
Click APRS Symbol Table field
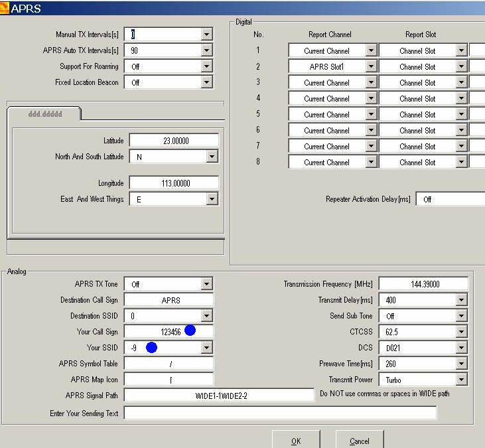pos(169,364)
